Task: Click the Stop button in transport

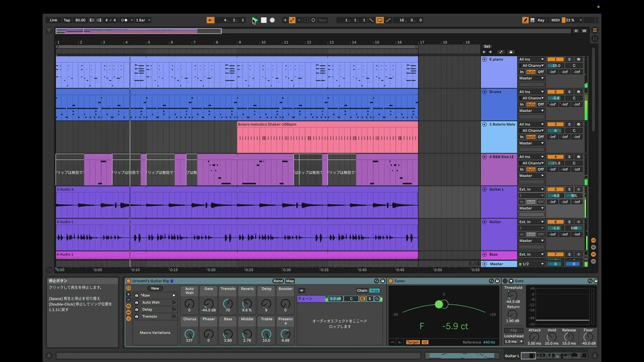Action: 264,20
